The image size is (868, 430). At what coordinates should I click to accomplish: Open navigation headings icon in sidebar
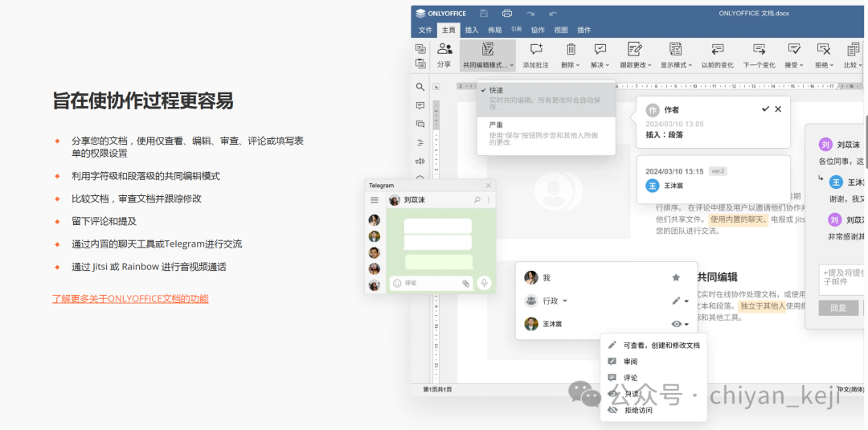point(420,142)
